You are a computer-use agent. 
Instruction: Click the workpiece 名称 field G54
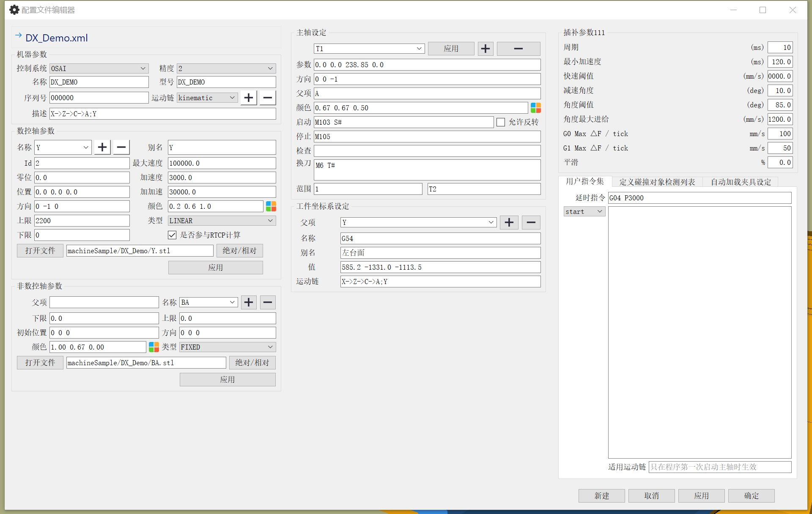click(x=440, y=238)
